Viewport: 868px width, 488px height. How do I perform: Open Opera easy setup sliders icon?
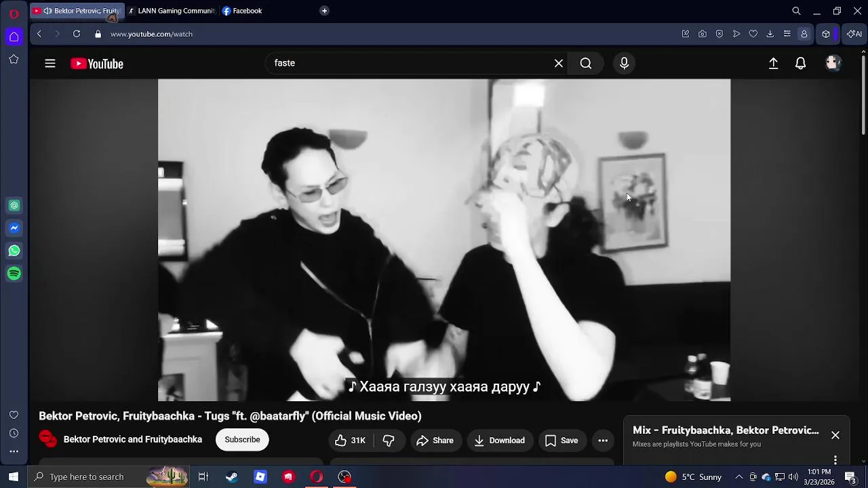(x=787, y=34)
